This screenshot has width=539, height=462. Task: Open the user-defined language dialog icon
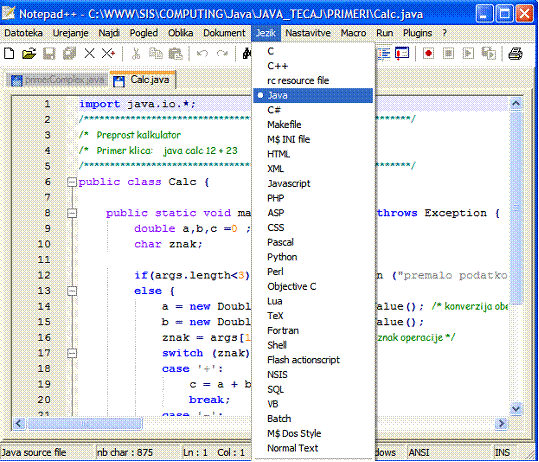(x=402, y=54)
